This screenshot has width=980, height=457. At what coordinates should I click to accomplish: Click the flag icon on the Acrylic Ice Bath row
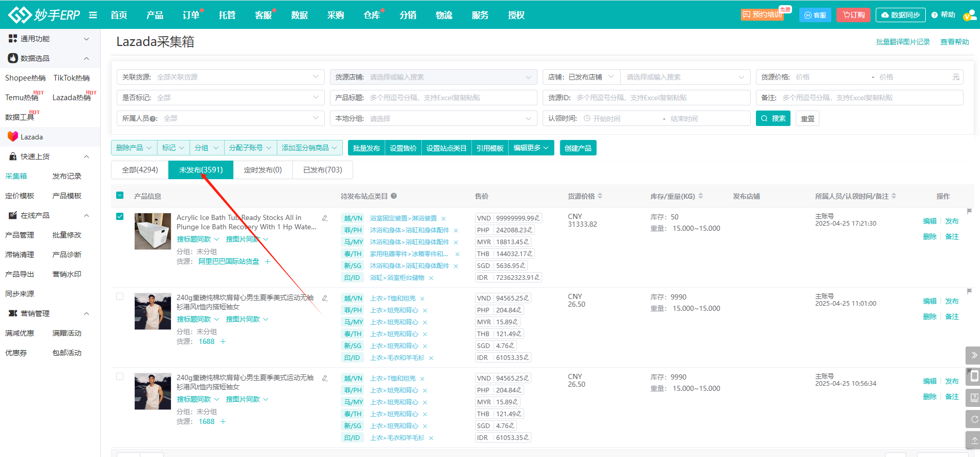pyautogui.click(x=969, y=211)
